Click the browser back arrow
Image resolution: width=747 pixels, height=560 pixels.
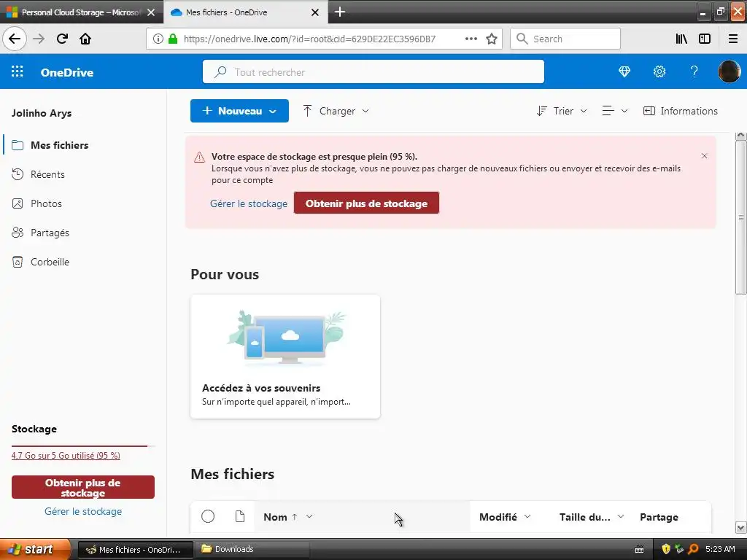pos(15,39)
